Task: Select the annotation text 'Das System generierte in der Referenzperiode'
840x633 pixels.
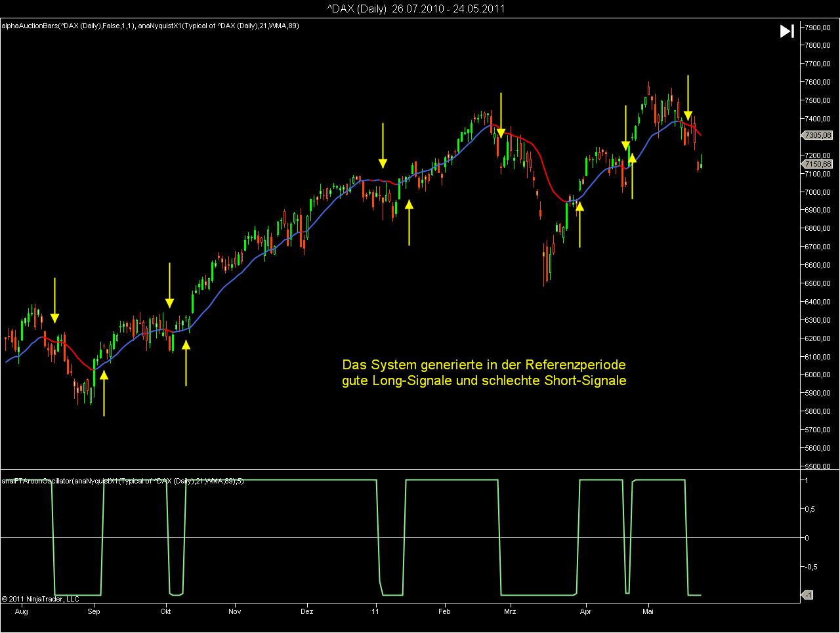Action: pyautogui.click(x=484, y=365)
